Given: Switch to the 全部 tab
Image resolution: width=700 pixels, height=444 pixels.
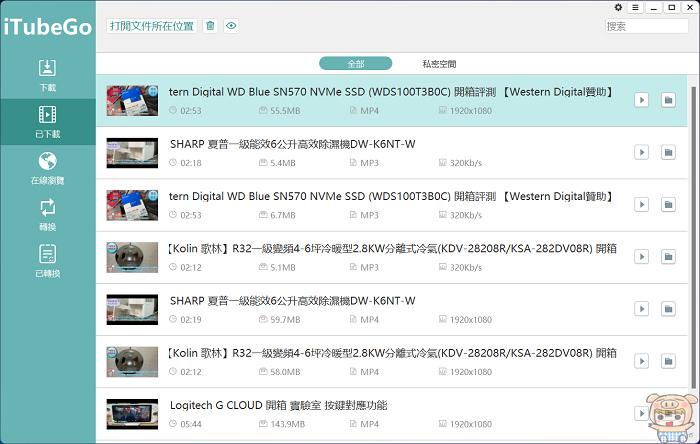Looking at the screenshot, I should [356, 64].
